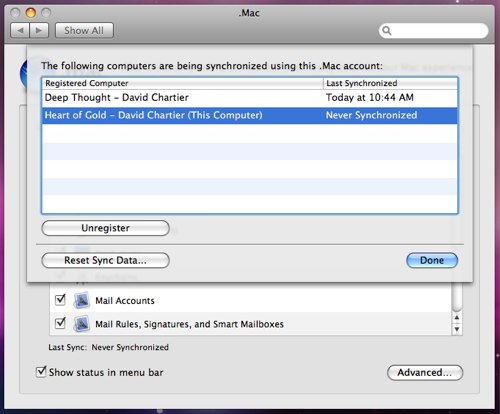Minimize the .Mac window with yellow button

tap(31, 13)
